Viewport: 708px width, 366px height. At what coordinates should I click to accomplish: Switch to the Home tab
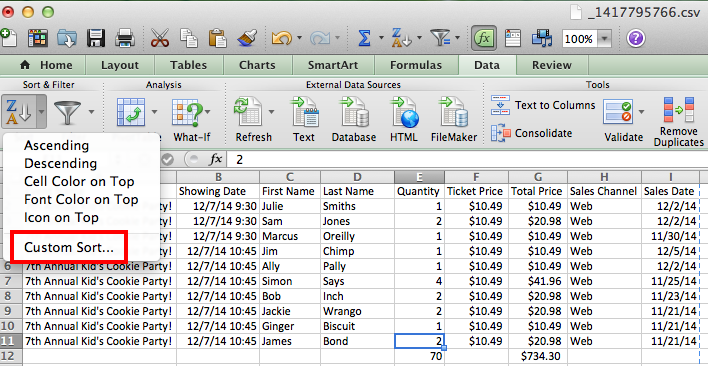[x=46, y=65]
